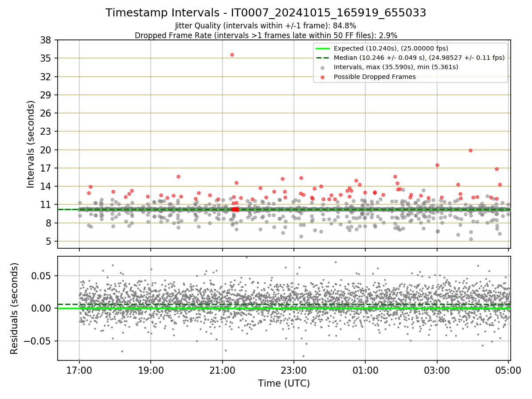Click the 'Jitter Quality' subtitle line
The width and height of the screenshot is (532, 399).
pos(266,26)
